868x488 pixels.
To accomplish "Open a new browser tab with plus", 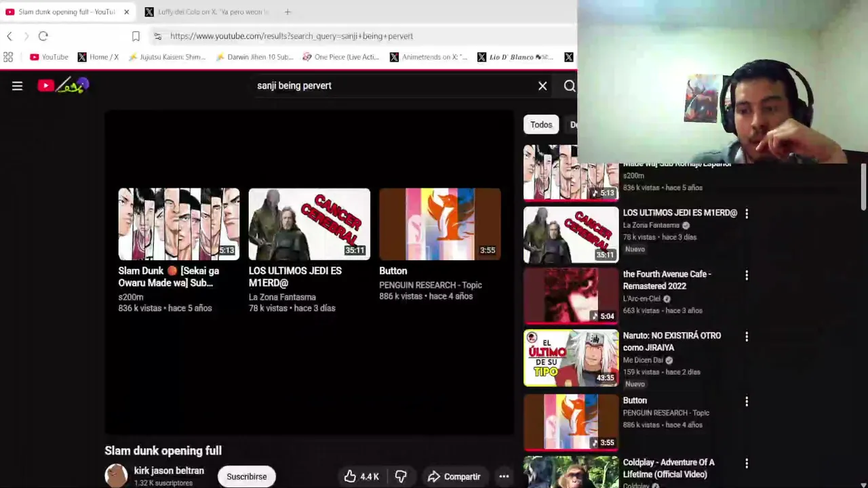I will tap(288, 12).
